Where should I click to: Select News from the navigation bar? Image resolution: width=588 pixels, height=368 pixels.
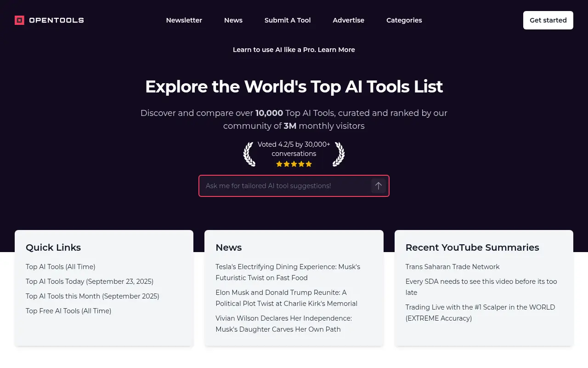[x=233, y=20]
